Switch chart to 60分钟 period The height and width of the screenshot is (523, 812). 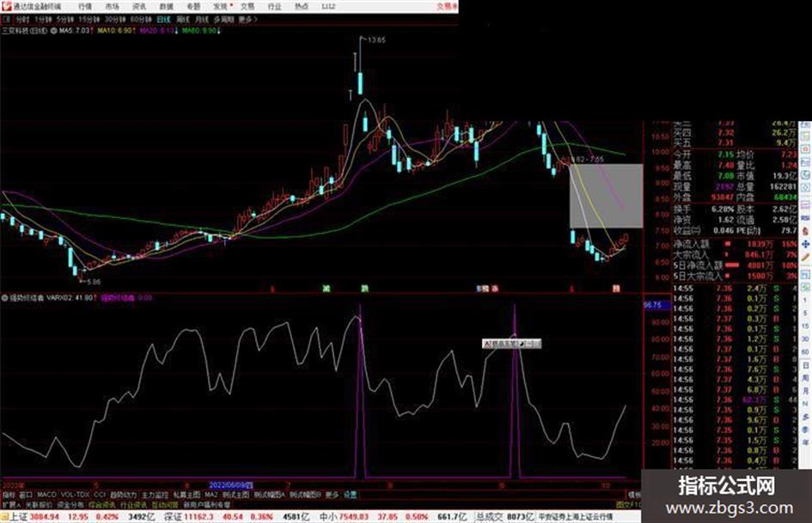[140, 19]
